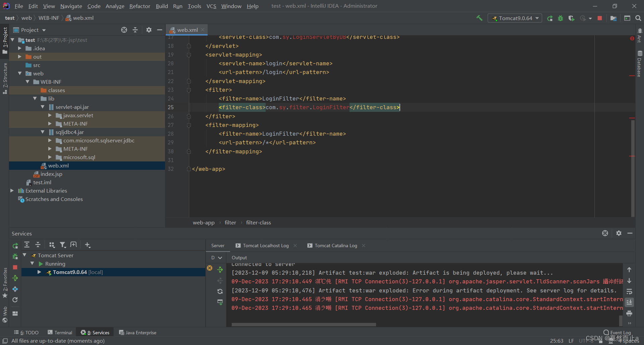Expand the Tomcat9.0.64 [local] node
This screenshot has width=644, height=345.
pyautogui.click(x=39, y=272)
